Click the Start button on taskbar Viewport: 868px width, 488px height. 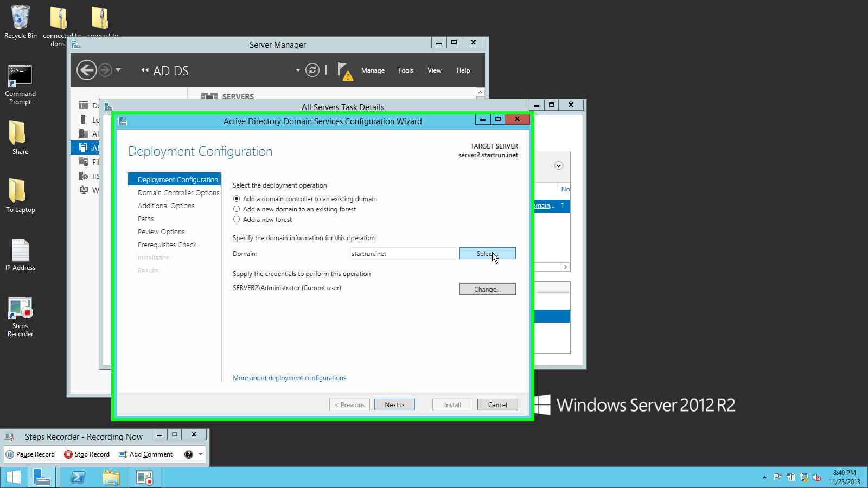13,478
